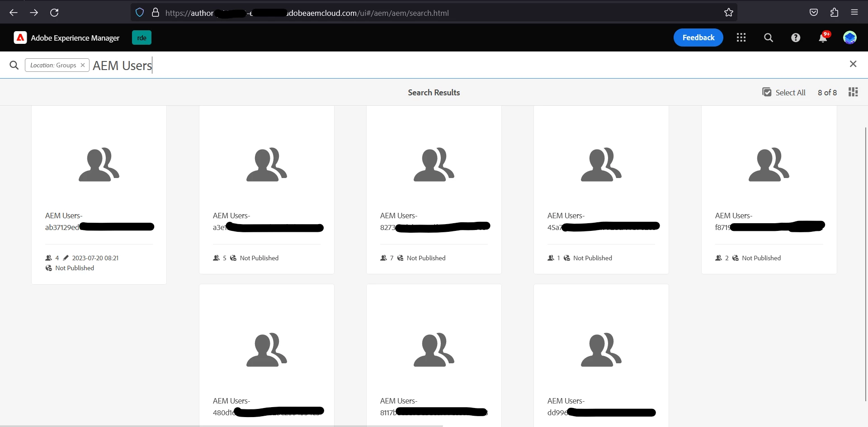Click the members icon showing 1 member

(551, 258)
